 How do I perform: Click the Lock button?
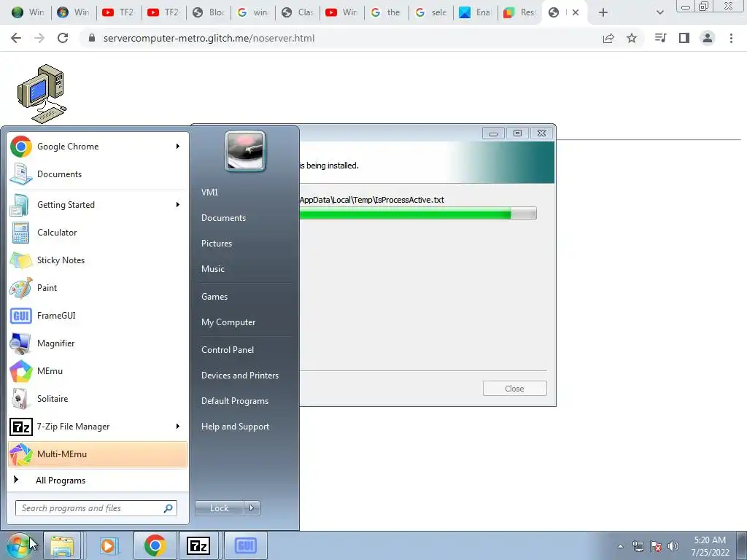click(x=219, y=508)
